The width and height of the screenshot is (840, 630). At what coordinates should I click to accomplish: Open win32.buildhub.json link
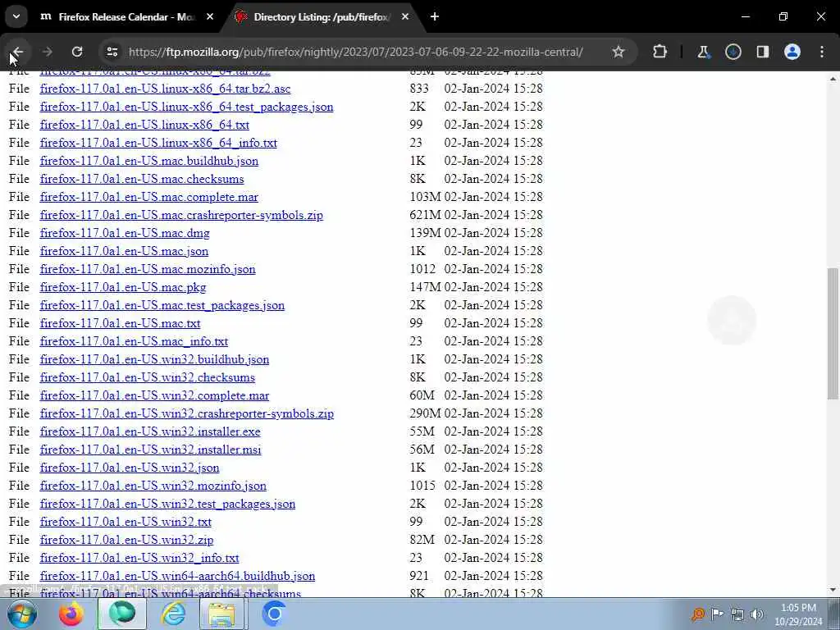tap(154, 359)
